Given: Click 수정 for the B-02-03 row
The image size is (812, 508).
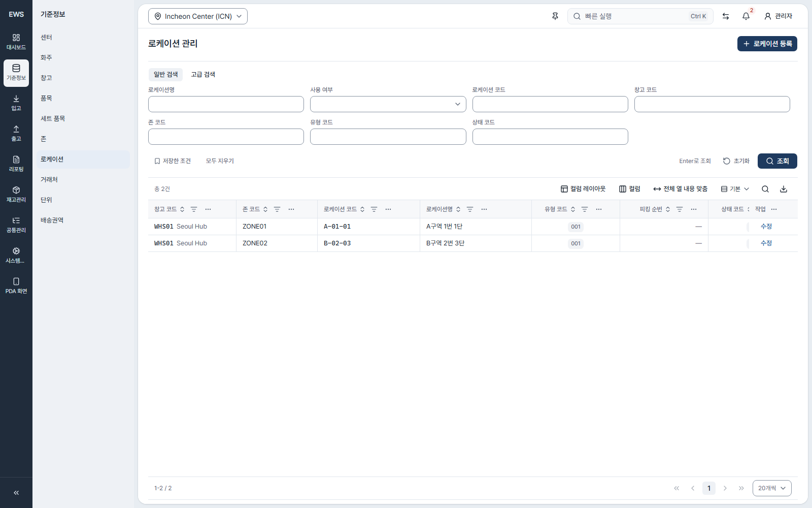Looking at the screenshot, I should coord(766,243).
